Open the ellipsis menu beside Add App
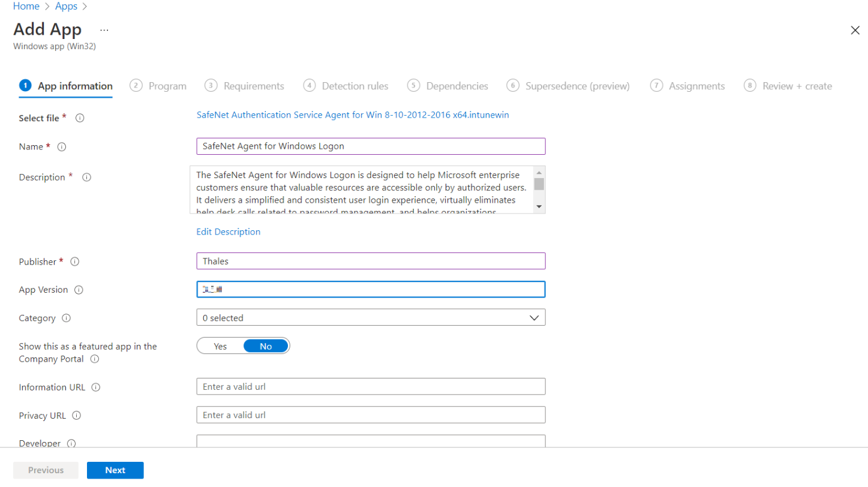This screenshot has width=868, height=487. tap(104, 30)
